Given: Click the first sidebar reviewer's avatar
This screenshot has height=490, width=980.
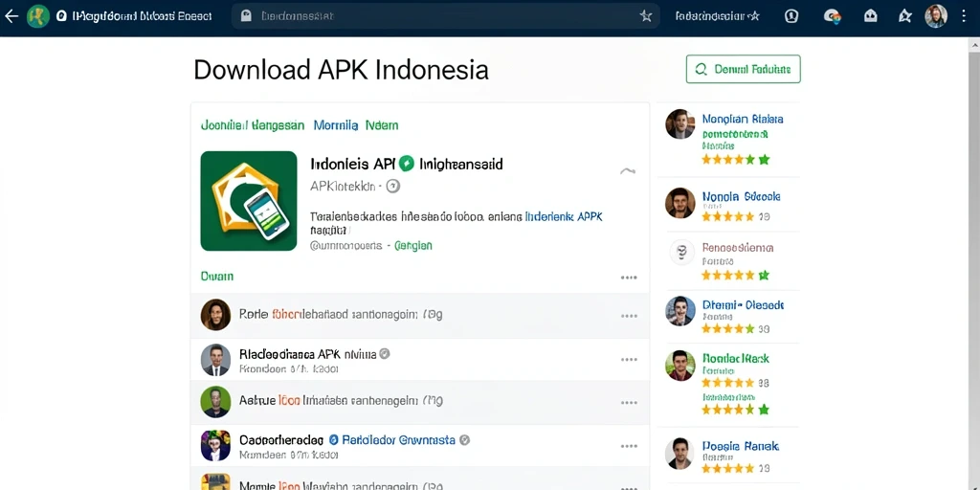Looking at the screenshot, I should click(x=680, y=123).
